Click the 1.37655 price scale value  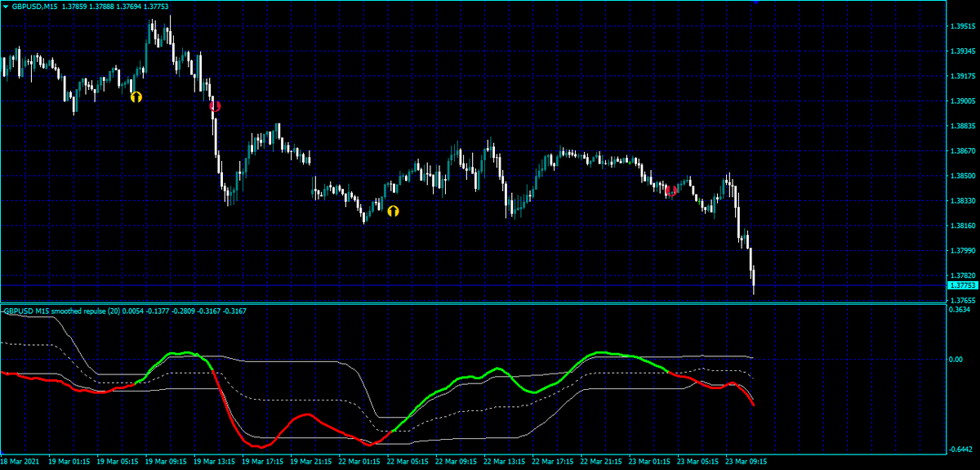(962, 301)
